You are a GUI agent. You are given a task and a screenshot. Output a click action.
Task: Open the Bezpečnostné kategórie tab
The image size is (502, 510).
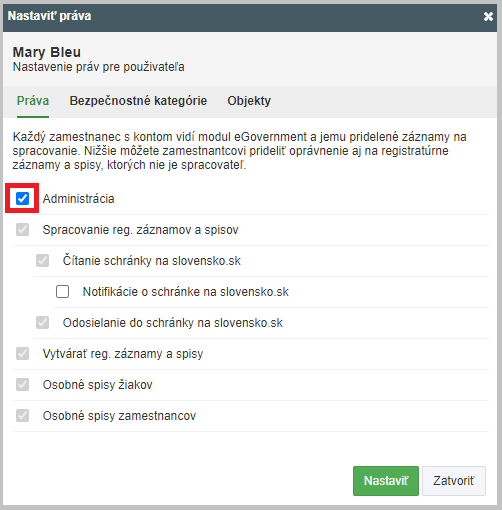pos(138,101)
